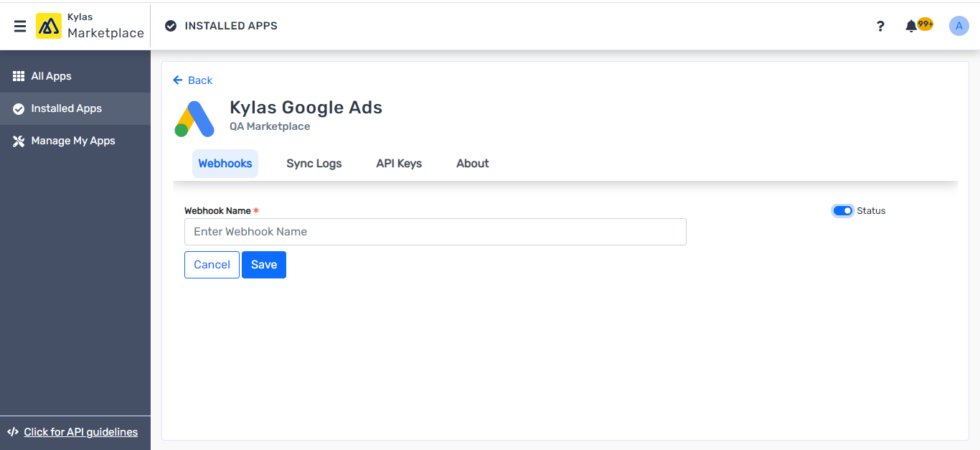Open the notifications bell showing 99+
The height and width of the screenshot is (450, 980).
point(911,26)
